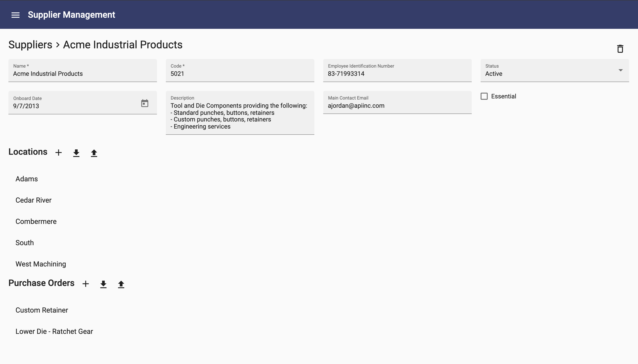Click the download locations icon
Viewport: 638px width, 364px height.
77,153
